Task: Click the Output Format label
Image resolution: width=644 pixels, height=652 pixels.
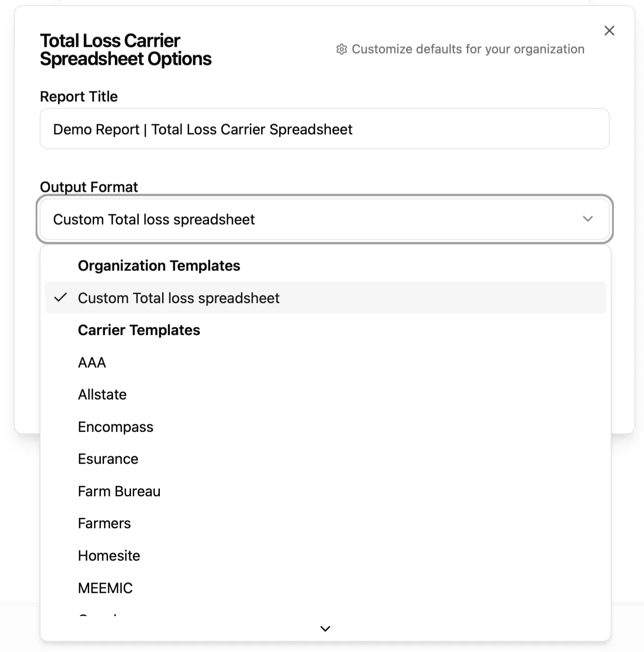Action: [x=89, y=187]
